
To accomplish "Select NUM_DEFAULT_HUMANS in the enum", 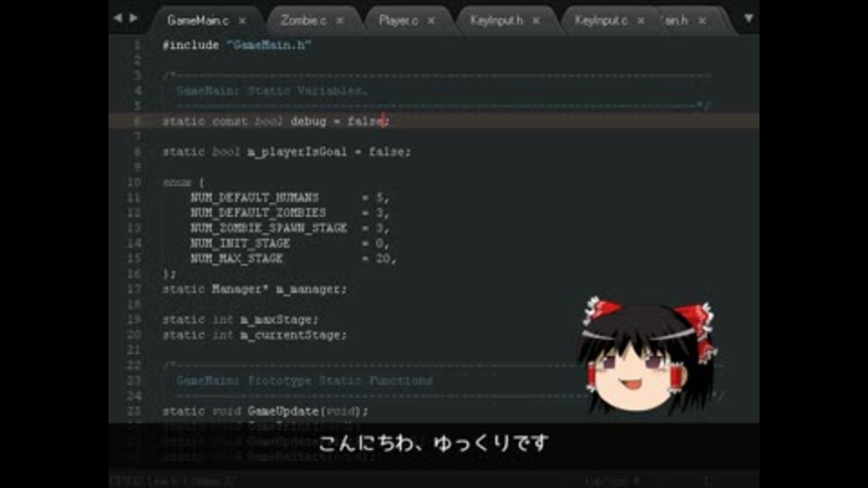I will 255,198.
